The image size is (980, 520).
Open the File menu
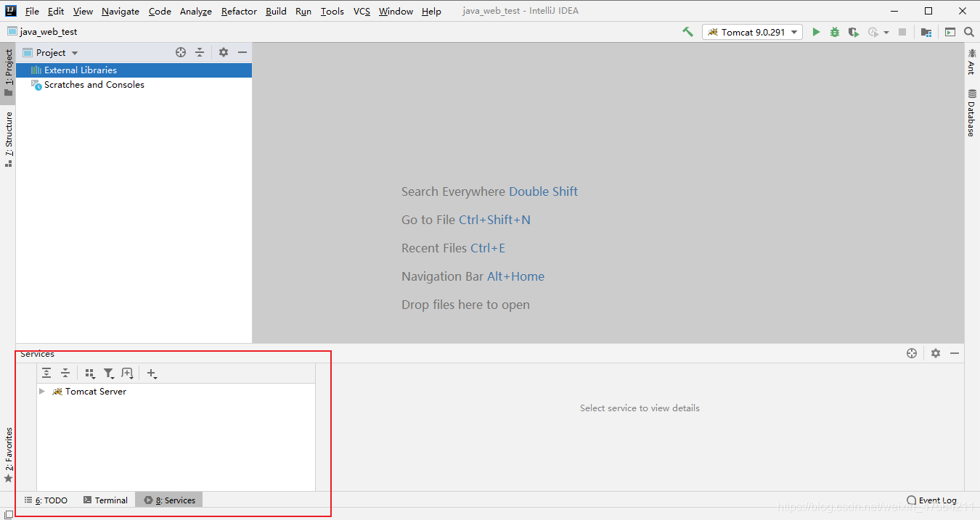point(32,11)
